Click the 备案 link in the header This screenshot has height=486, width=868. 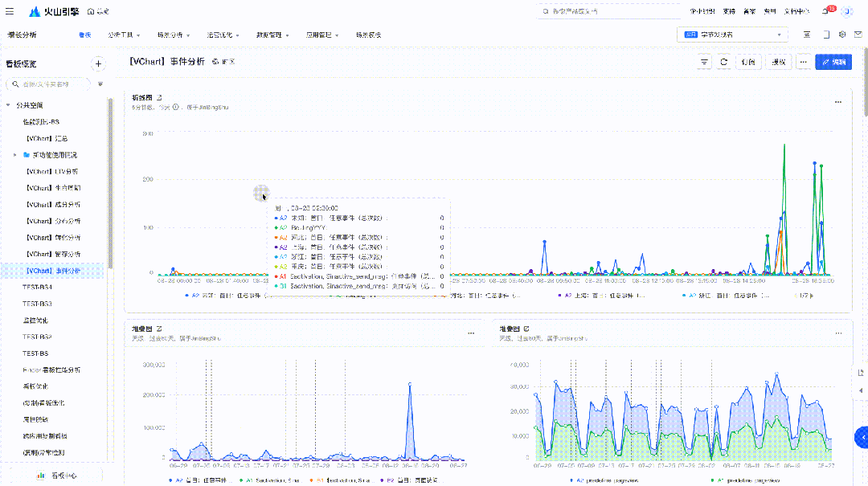pos(750,11)
